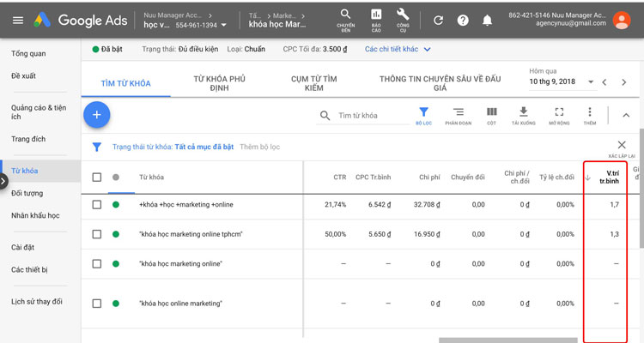Click green status dot of "khóa học marketing online tphcm"

point(116,234)
